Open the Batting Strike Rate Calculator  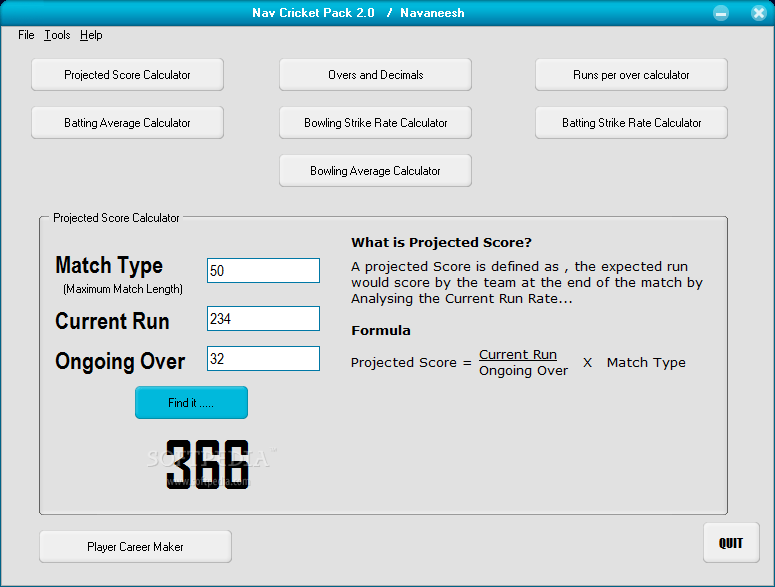click(631, 123)
